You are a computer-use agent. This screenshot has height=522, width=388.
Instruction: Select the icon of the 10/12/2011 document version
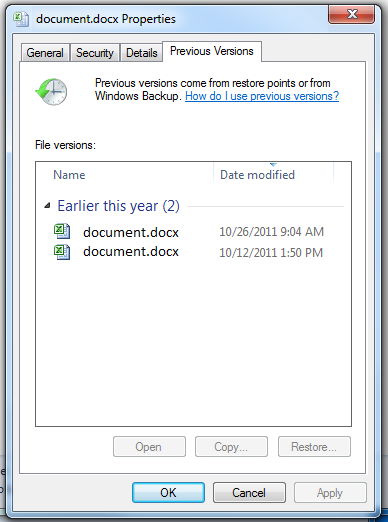tap(62, 252)
